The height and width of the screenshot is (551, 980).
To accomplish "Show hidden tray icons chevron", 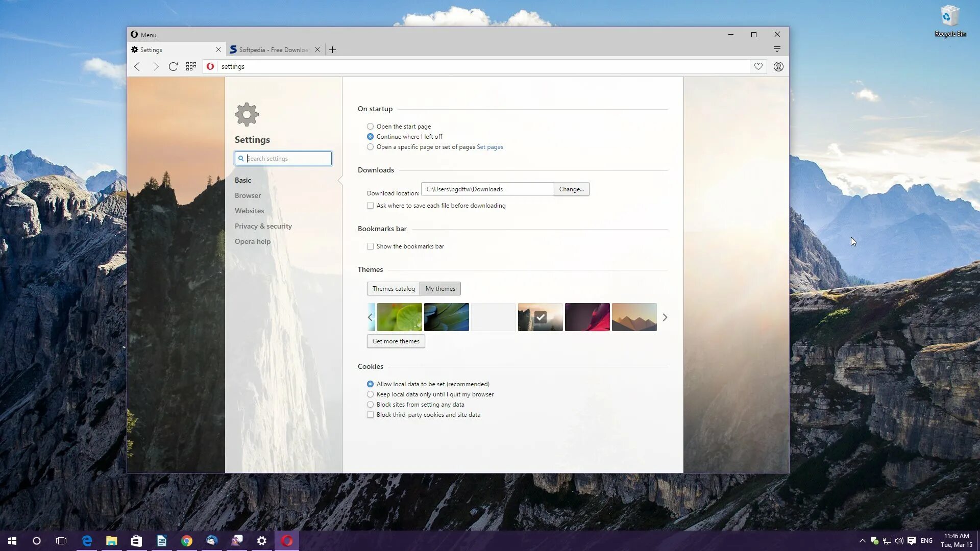I will [862, 541].
